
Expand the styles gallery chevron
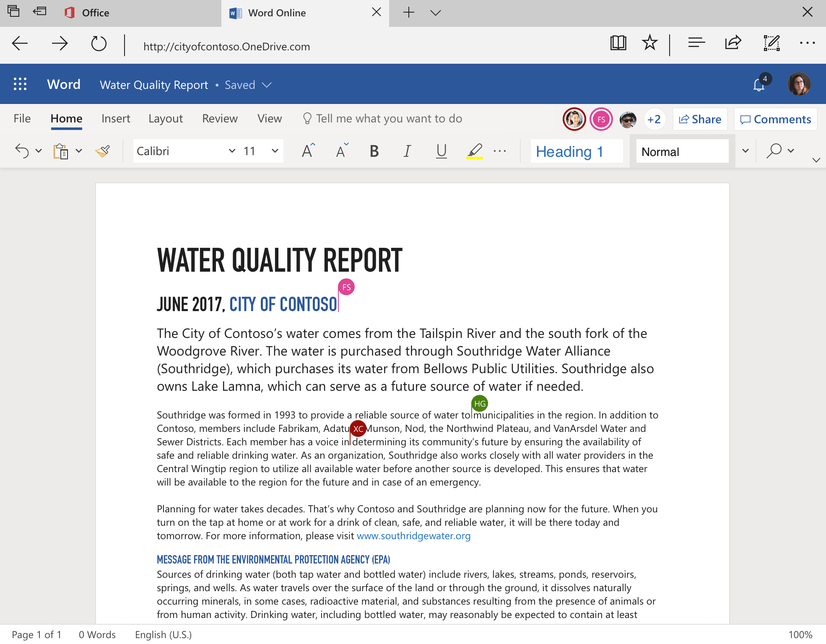(x=745, y=151)
